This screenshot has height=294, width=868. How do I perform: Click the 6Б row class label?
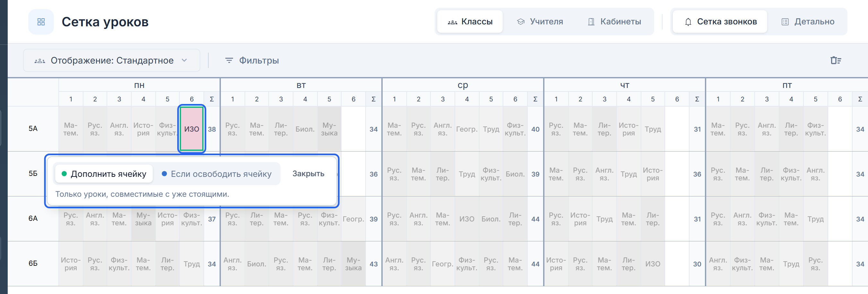[x=33, y=264]
